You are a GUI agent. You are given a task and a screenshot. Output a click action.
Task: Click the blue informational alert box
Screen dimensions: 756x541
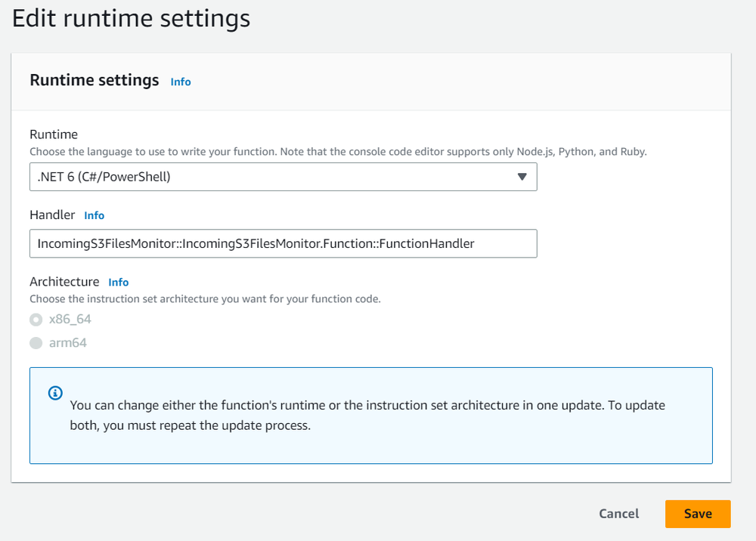coord(371,415)
